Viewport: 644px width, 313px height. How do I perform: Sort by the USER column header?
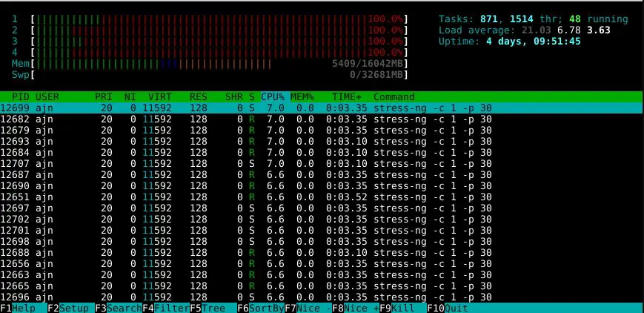point(47,97)
